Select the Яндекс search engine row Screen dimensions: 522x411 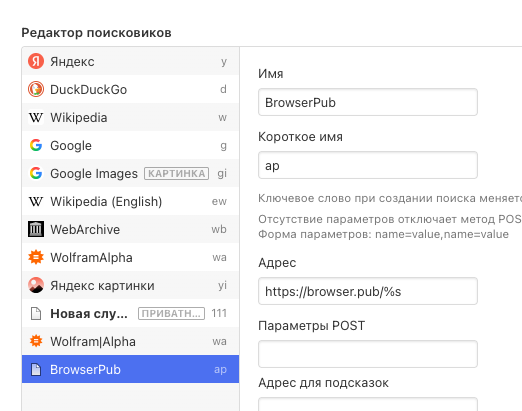coord(131,61)
